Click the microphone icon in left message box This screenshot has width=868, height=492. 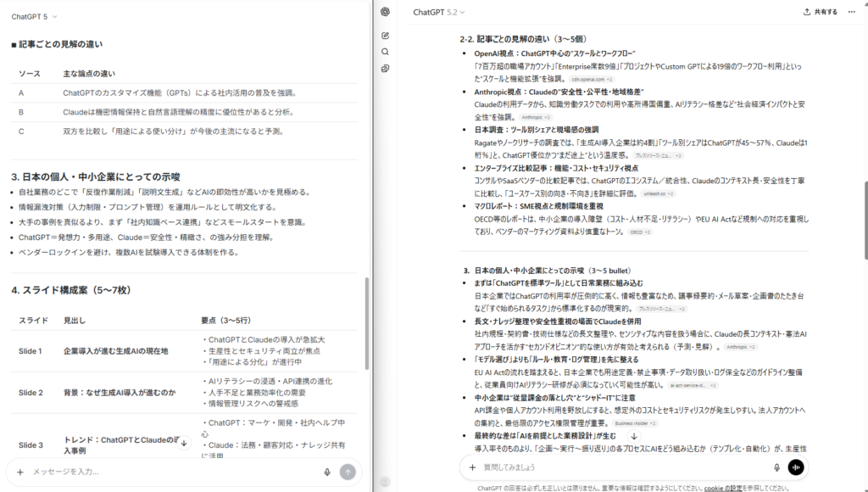pyautogui.click(x=327, y=472)
